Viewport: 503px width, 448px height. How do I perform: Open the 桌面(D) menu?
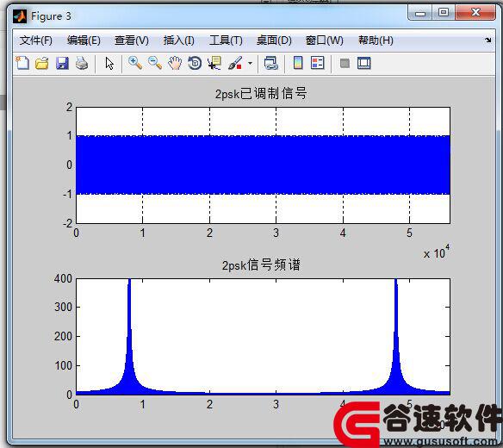(274, 40)
